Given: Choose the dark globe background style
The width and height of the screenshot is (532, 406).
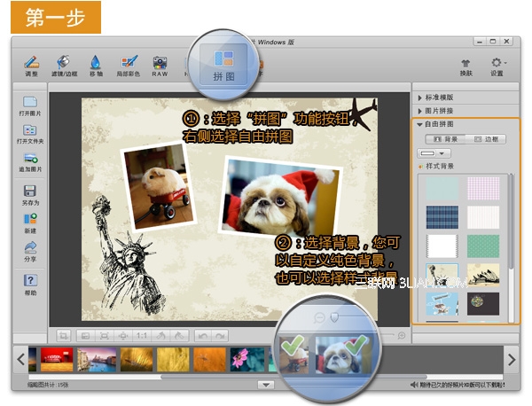Looking at the screenshot, I should 483,304.
